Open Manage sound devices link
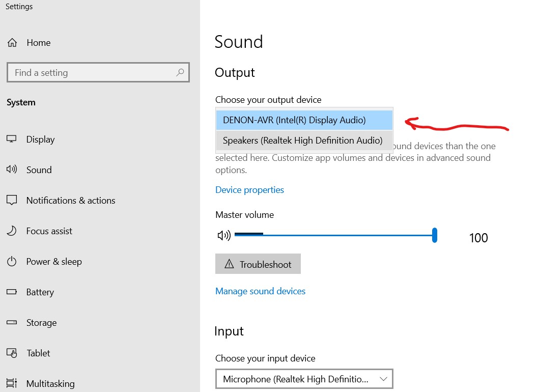The image size is (537, 392). point(260,291)
